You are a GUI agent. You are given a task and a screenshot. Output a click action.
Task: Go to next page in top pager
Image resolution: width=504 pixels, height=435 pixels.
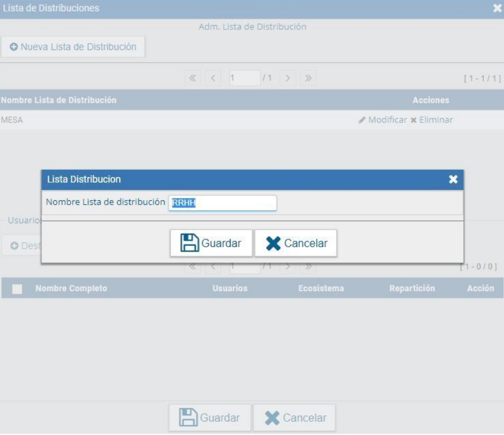point(288,78)
